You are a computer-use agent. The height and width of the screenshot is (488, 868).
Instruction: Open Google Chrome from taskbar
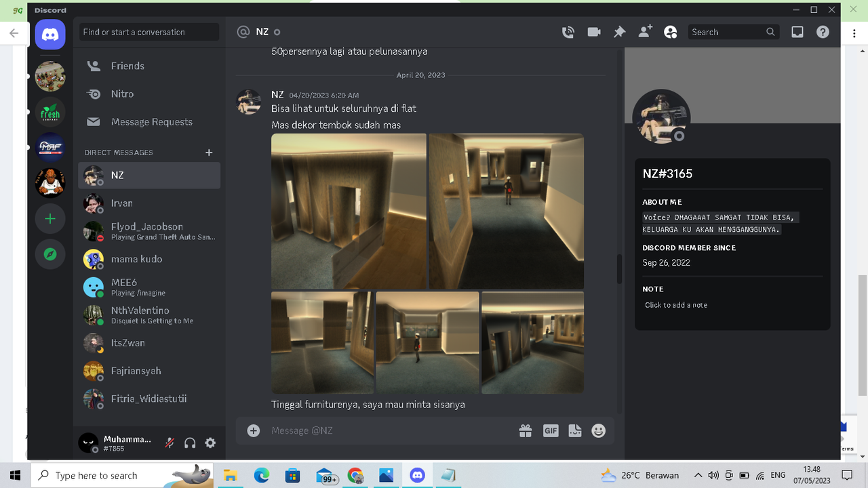click(355, 475)
